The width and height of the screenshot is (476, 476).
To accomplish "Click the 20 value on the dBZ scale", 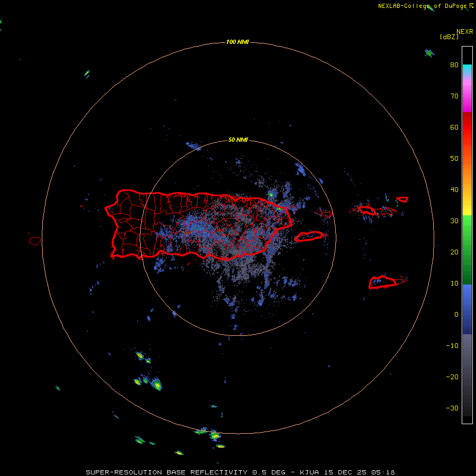I will [x=454, y=252].
